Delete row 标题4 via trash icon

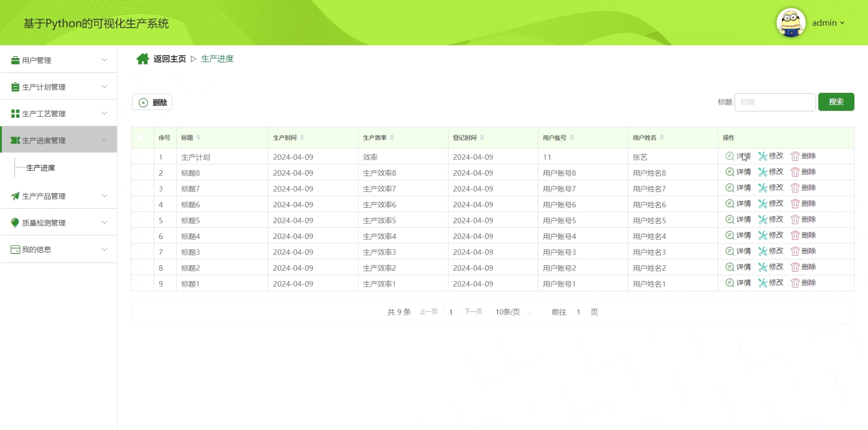(795, 235)
